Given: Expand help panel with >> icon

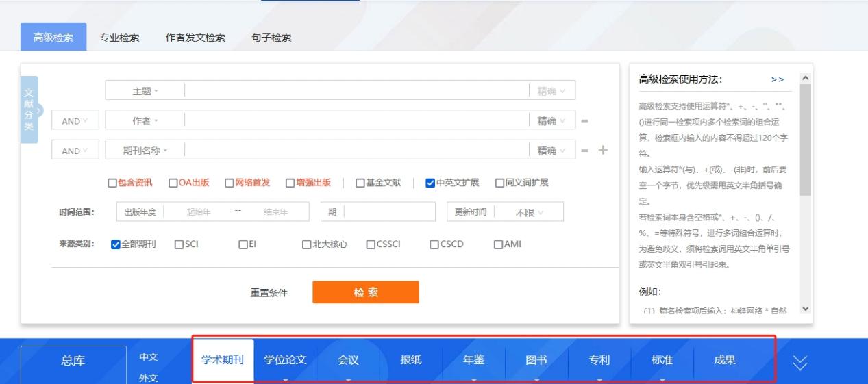Looking at the screenshot, I should (x=777, y=79).
